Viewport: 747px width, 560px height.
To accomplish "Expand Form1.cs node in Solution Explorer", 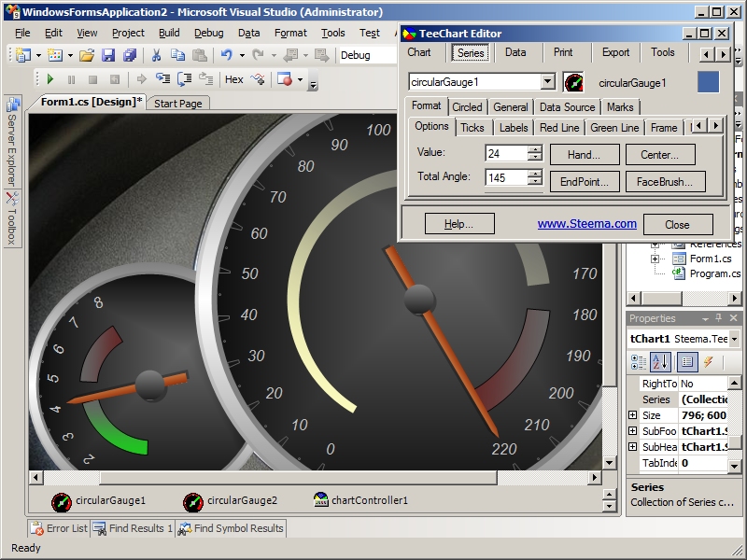I will (x=655, y=259).
